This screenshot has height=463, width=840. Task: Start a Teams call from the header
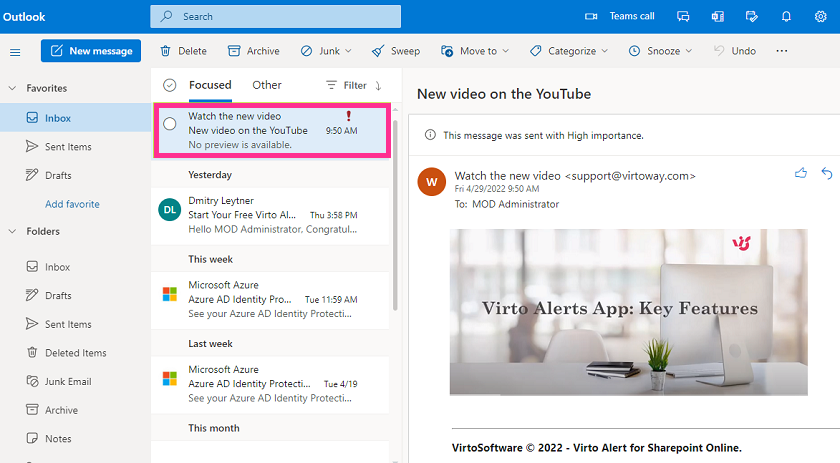pos(619,16)
